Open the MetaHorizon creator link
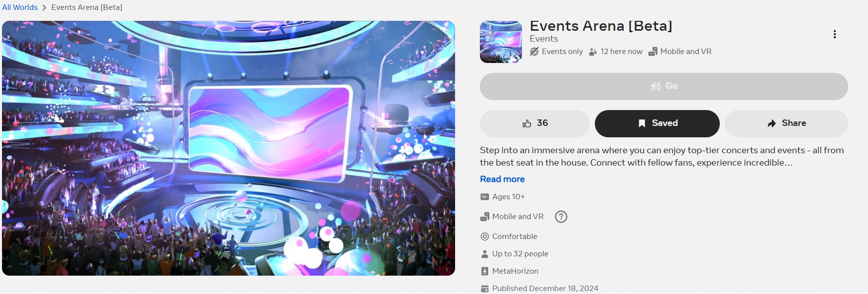Viewport: 868px width, 294px height. (515, 271)
